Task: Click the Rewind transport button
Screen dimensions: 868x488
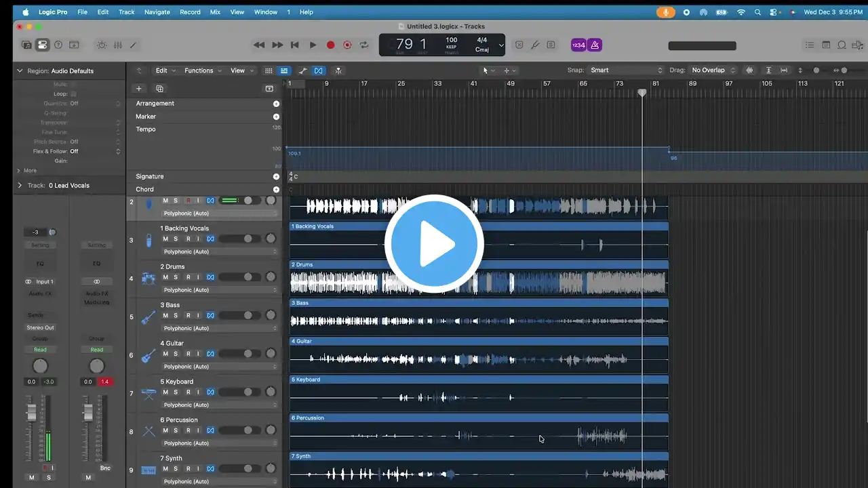Action: coord(259,45)
